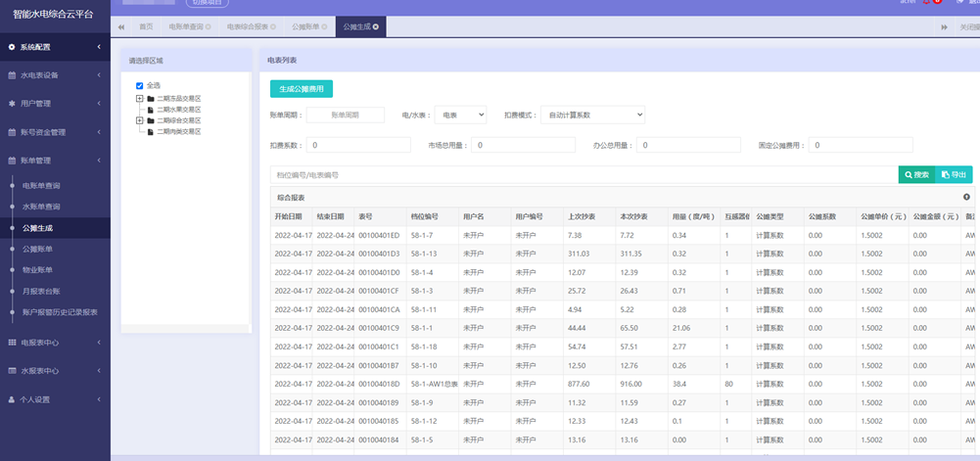Close the 公摊生成 tab via its x icon
Image resolution: width=980 pixels, height=461 pixels.
click(x=376, y=26)
